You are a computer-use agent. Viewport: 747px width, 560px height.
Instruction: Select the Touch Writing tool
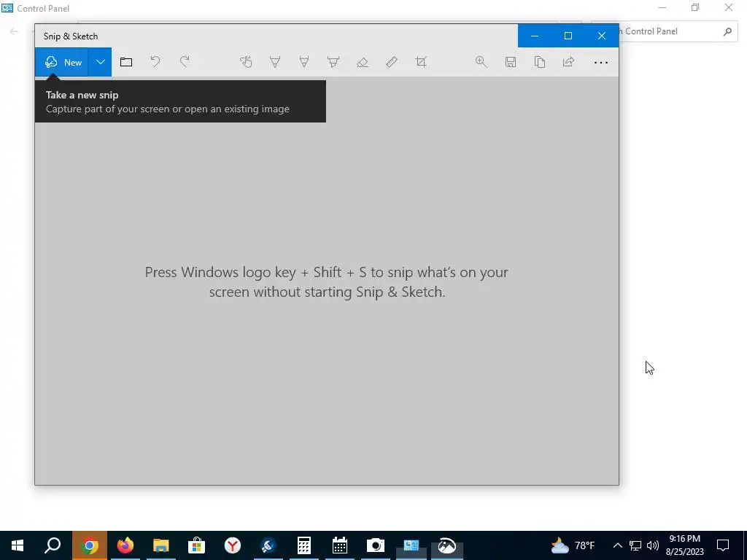click(246, 62)
